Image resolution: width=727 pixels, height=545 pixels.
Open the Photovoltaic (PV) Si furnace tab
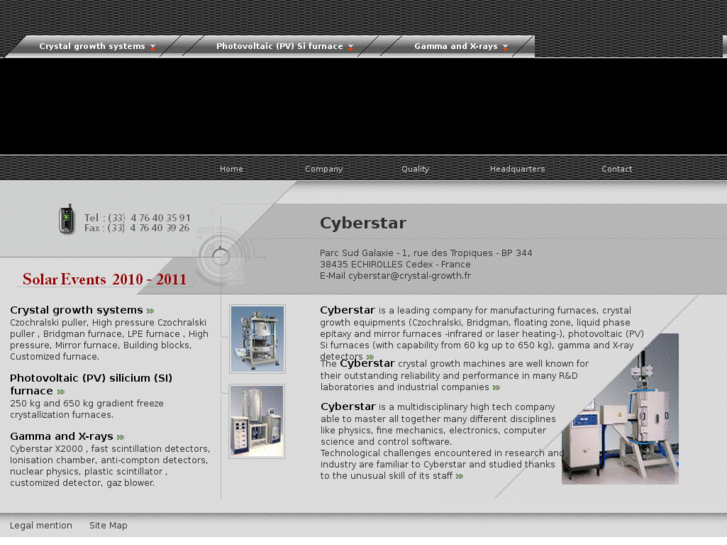280,46
